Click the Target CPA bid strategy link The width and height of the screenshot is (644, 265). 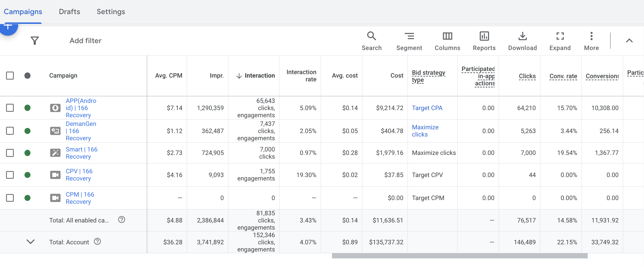[427, 108]
